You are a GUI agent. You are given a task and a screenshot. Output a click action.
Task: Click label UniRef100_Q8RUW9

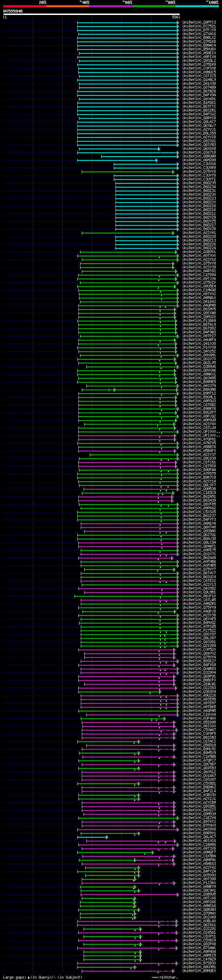(199, 156)
